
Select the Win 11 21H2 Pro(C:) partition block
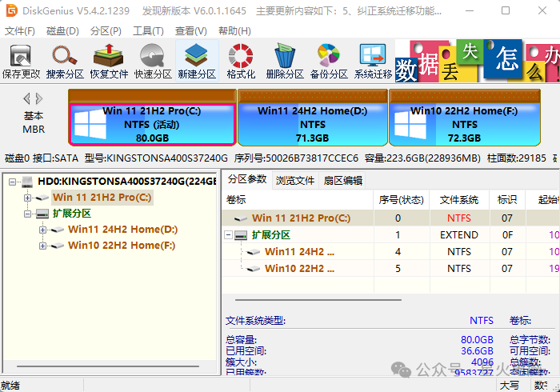[x=152, y=118]
